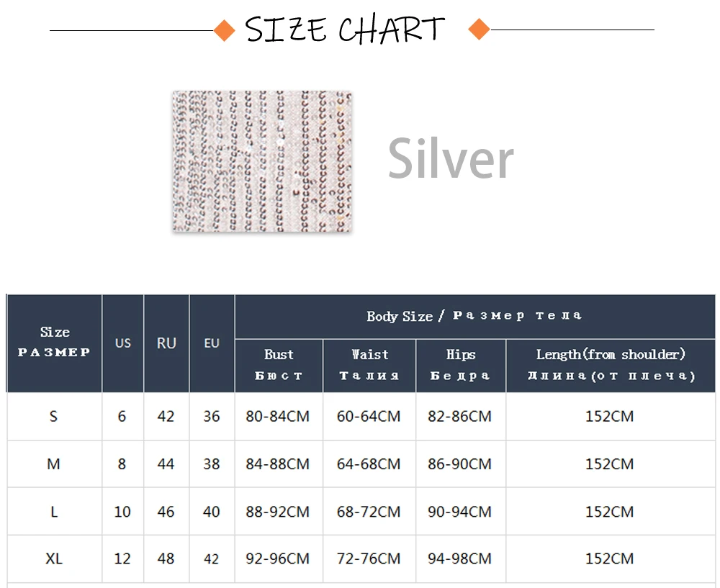This screenshot has width=720, height=588.
Task: Click the 90-94CM hips cell
Action: 459,512
